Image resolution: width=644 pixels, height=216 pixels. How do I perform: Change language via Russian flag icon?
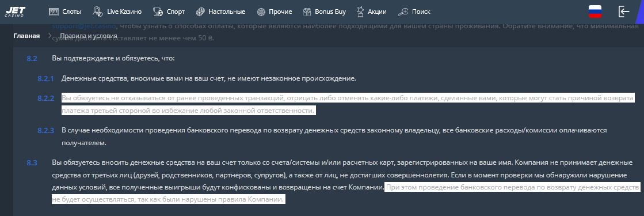click(595, 12)
